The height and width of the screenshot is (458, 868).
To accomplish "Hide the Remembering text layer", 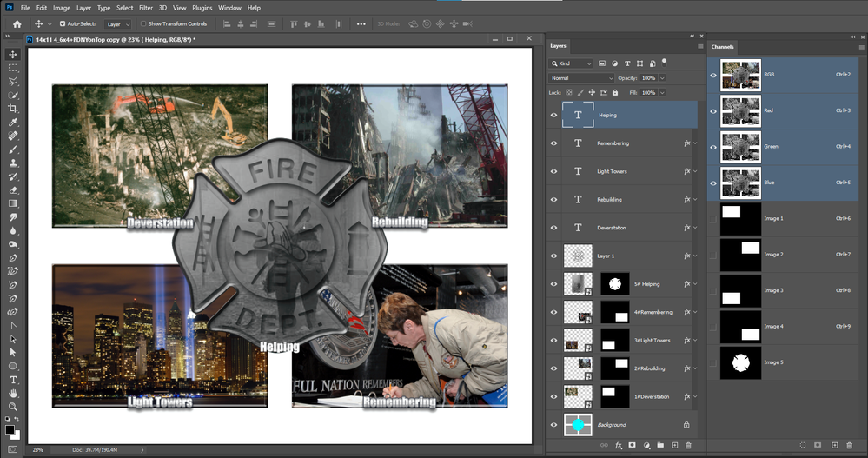I will (553, 143).
